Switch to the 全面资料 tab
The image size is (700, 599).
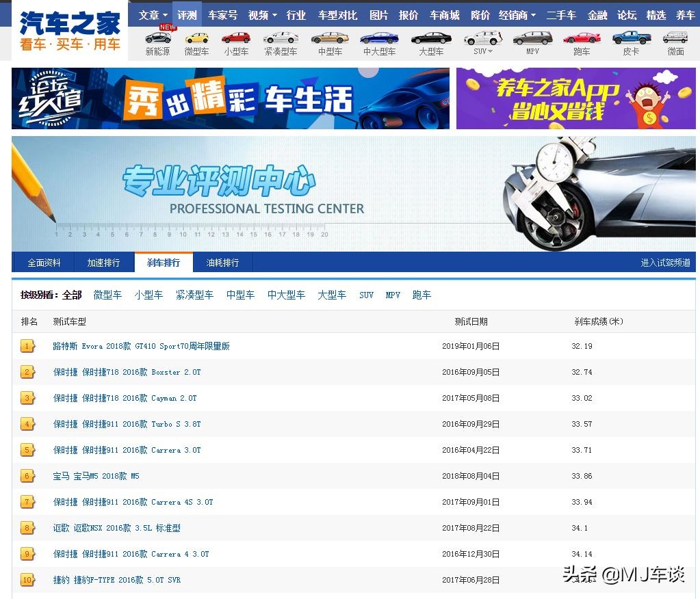point(44,263)
